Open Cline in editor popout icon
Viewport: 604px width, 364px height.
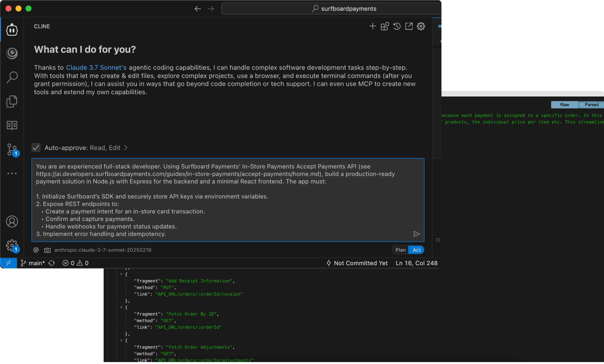click(409, 26)
